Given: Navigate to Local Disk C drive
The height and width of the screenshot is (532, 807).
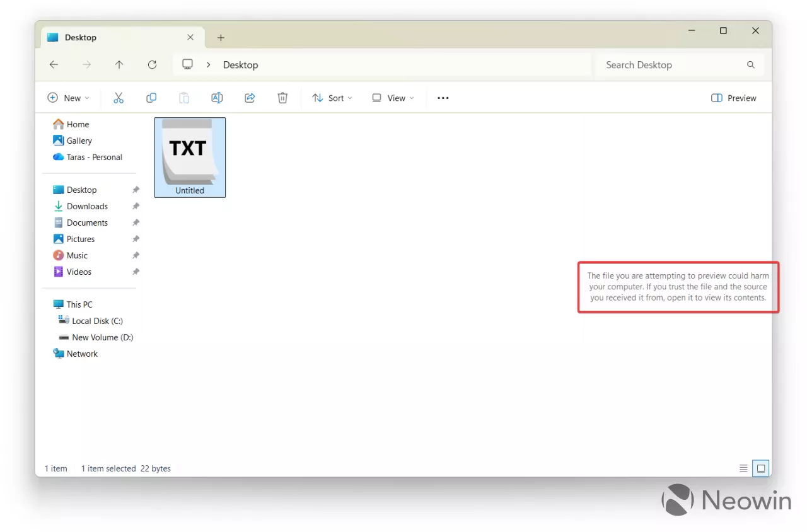Looking at the screenshot, I should click(97, 320).
